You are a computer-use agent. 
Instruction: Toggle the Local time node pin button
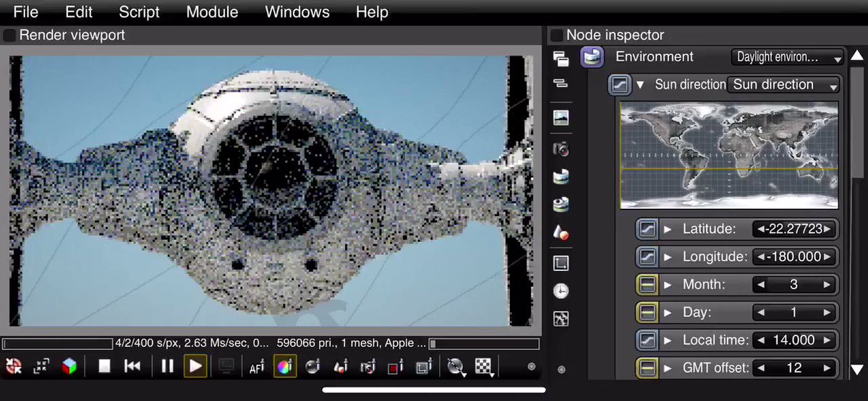pyautogui.click(x=647, y=340)
